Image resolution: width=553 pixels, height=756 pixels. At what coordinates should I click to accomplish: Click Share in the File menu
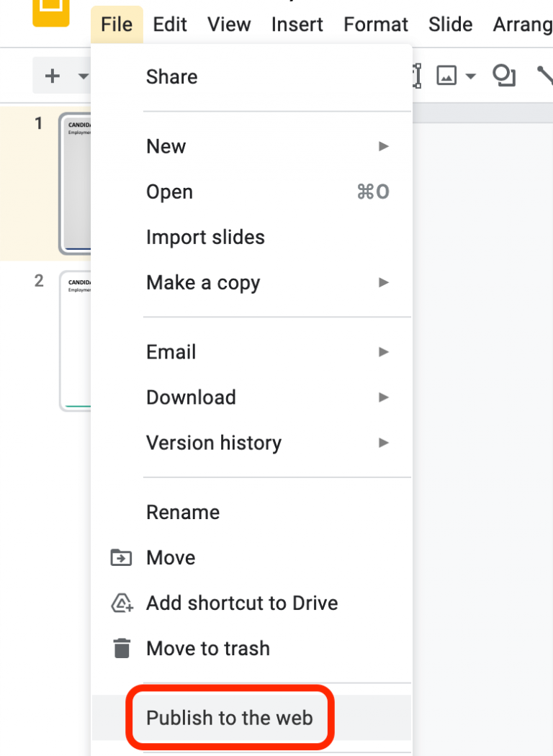tap(171, 76)
